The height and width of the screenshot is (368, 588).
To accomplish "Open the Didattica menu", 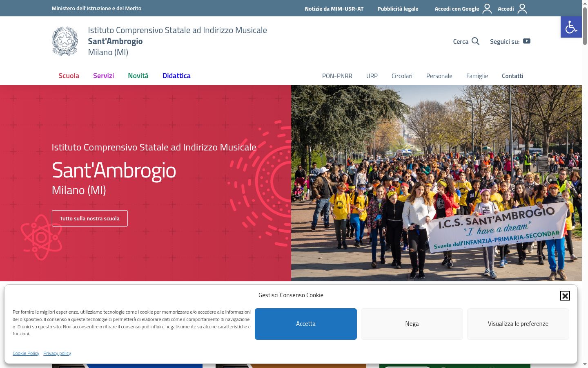I will click(176, 76).
